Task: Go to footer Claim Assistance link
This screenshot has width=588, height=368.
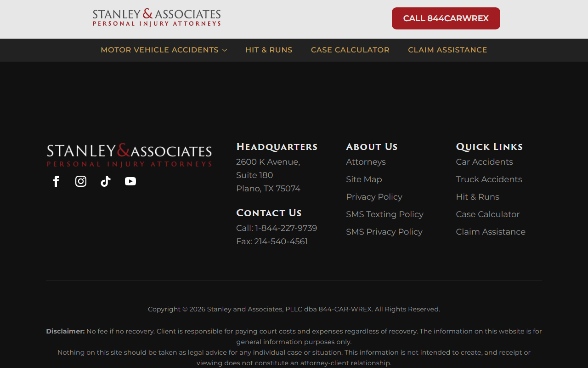Action: pyautogui.click(x=491, y=232)
